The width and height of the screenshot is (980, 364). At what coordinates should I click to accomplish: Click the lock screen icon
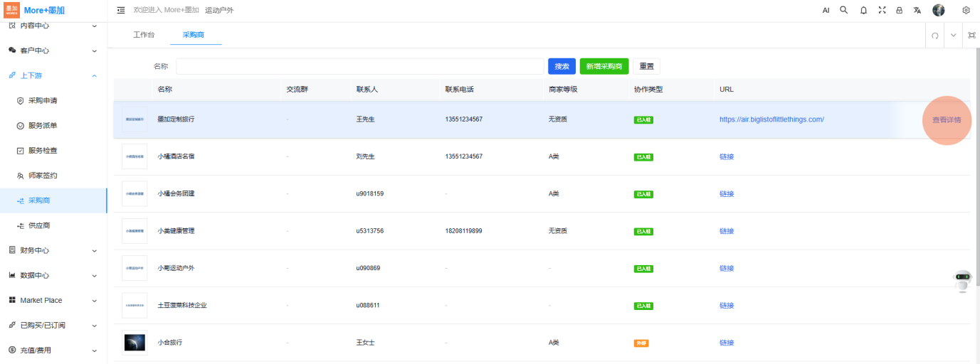tap(900, 11)
